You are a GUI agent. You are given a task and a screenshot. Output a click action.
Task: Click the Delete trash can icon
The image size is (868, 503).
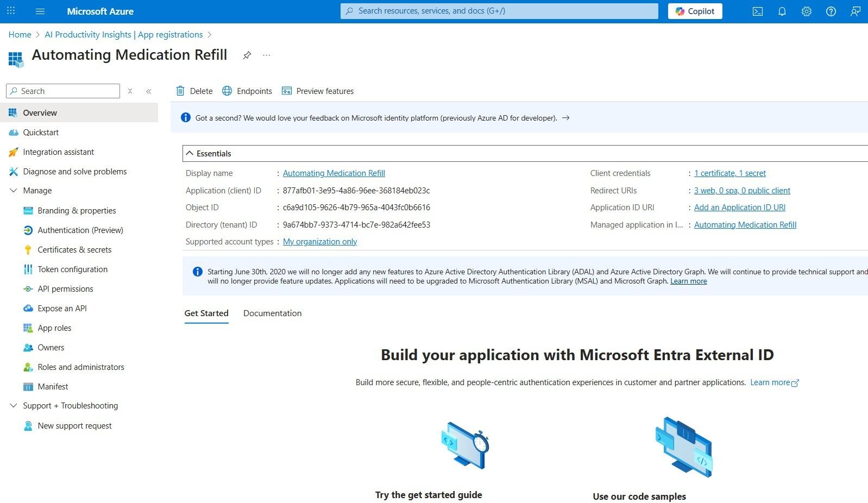click(180, 91)
